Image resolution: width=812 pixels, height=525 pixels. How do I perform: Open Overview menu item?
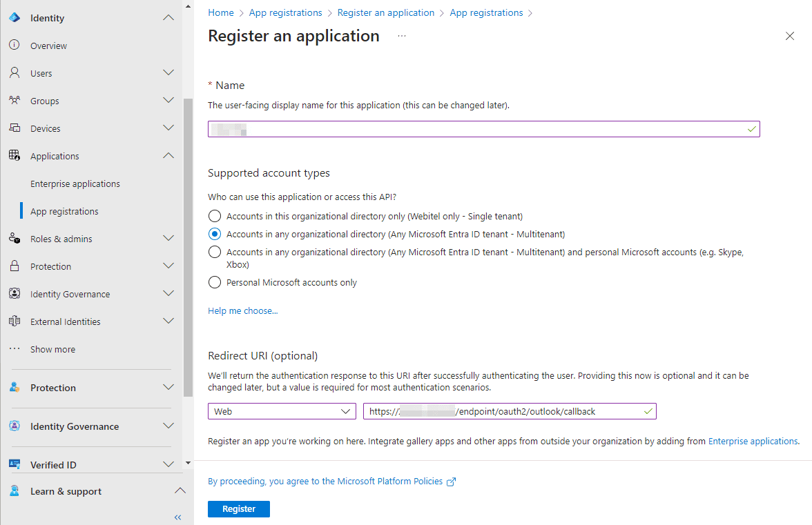[48, 46]
